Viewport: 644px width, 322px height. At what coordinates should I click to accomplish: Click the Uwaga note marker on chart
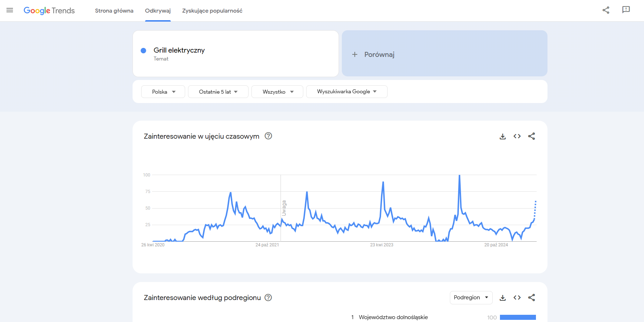click(284, 208)
